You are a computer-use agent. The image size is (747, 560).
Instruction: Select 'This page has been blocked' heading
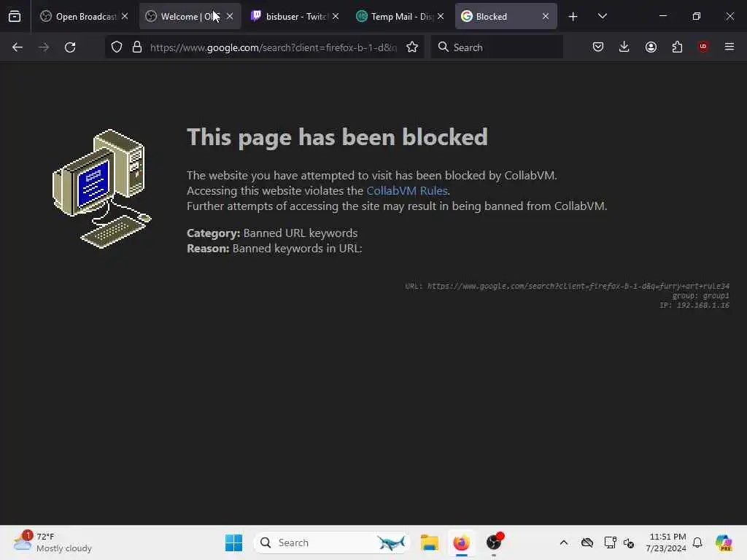click(x=337, y=137)
